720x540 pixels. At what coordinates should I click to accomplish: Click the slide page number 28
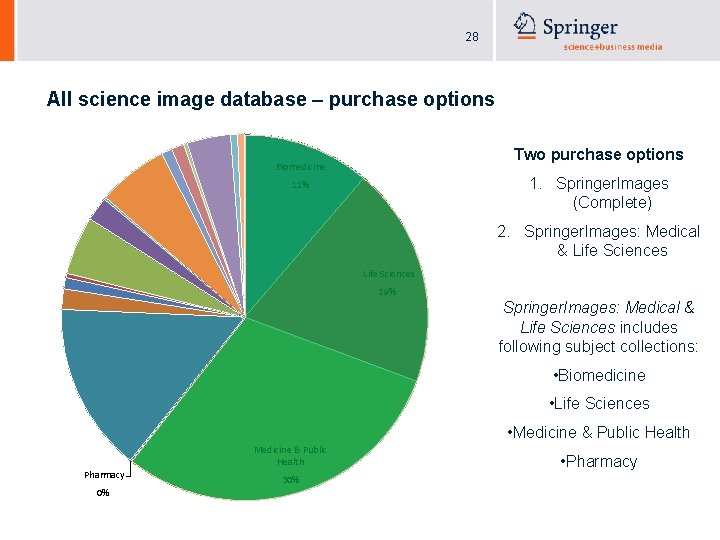(x=472, y=37)
